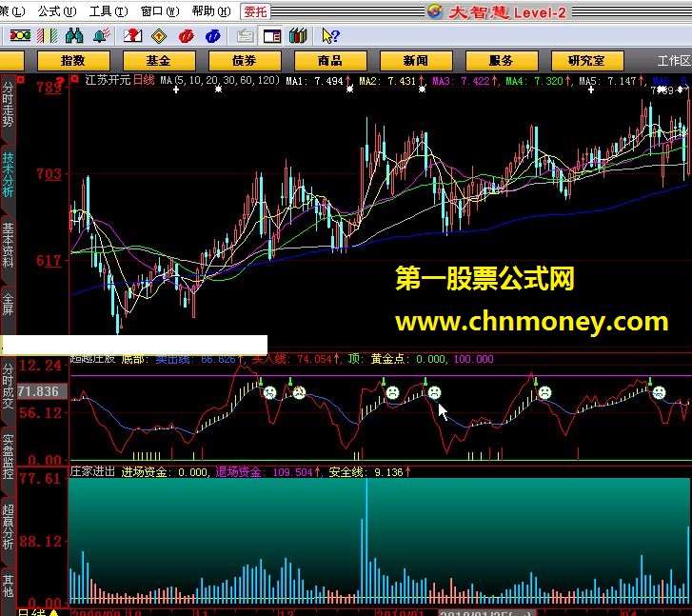Open the binoculars search tool
692x616 pixels.
tap(74, 36)
